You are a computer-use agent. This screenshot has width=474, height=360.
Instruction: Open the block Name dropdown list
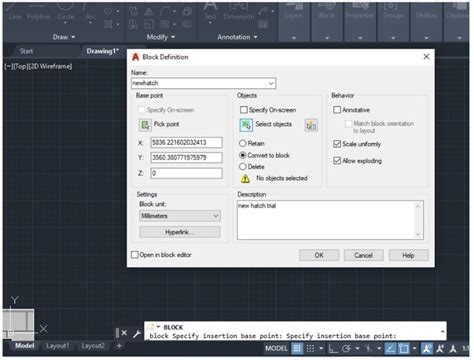click(x=271, y=83)
